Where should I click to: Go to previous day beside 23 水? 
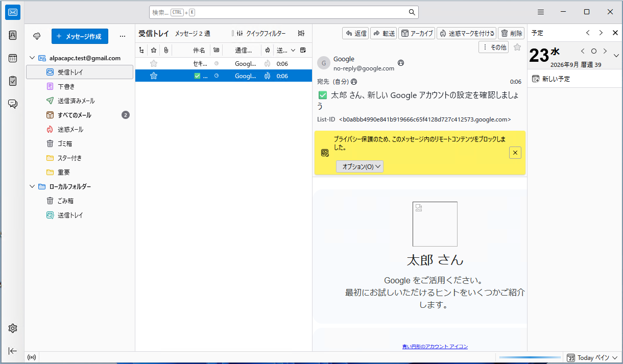point(583,51)
